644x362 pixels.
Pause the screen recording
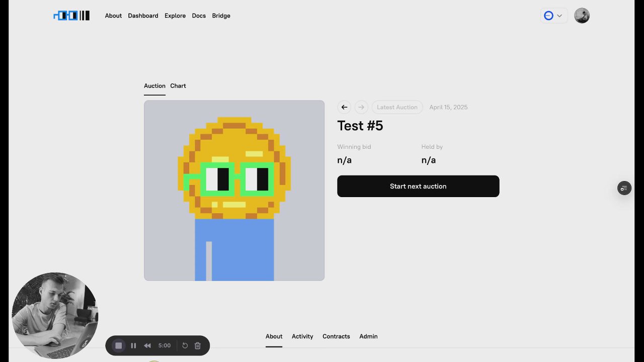coord(133,345)
